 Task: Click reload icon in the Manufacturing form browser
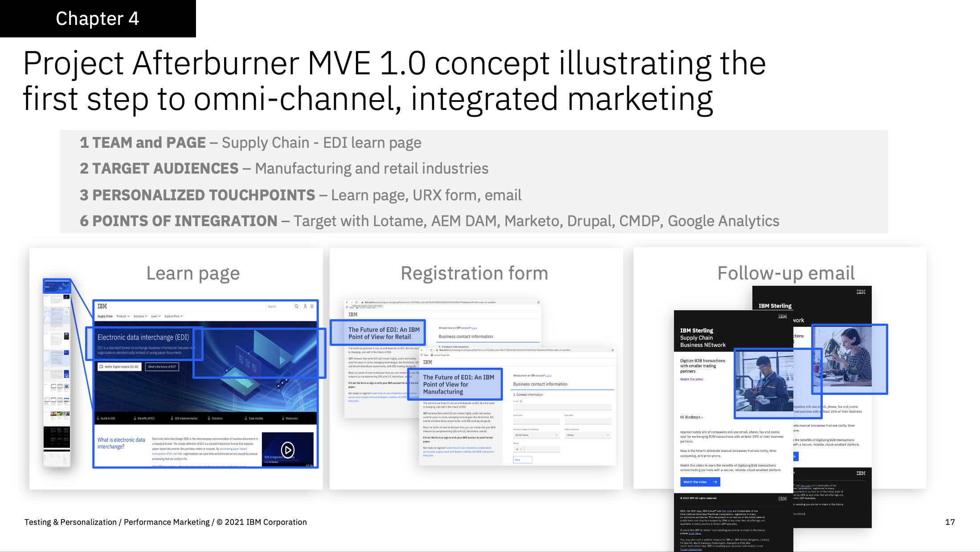click(431, 350)
